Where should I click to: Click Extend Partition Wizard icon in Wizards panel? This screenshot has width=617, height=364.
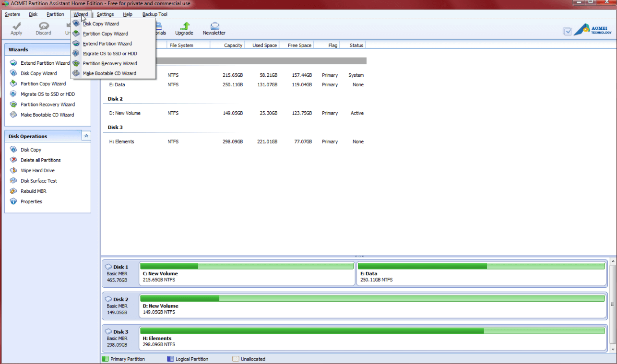click(x=13, y=63)
